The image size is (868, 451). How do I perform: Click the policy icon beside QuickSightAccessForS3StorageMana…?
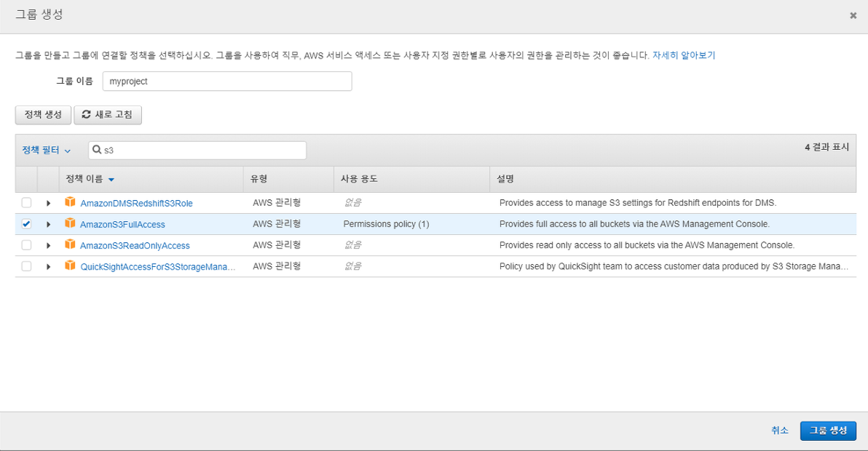[x=70, y=266]
